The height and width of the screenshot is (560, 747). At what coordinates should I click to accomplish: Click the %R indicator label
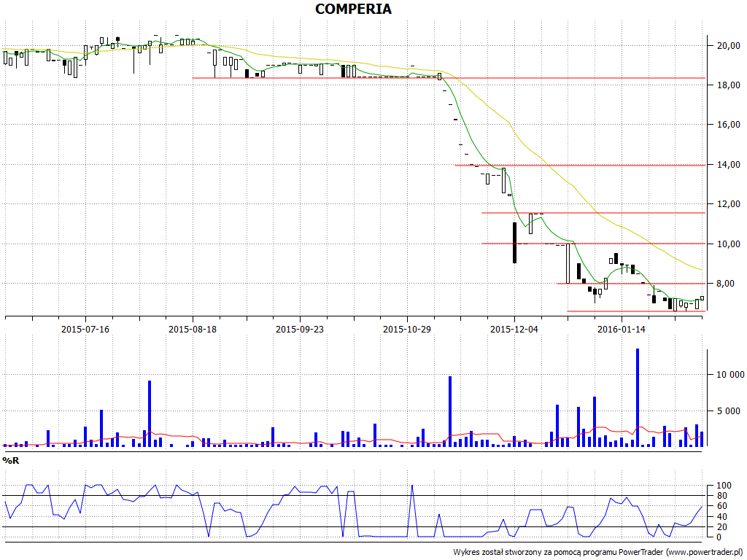tap(10, 461)
